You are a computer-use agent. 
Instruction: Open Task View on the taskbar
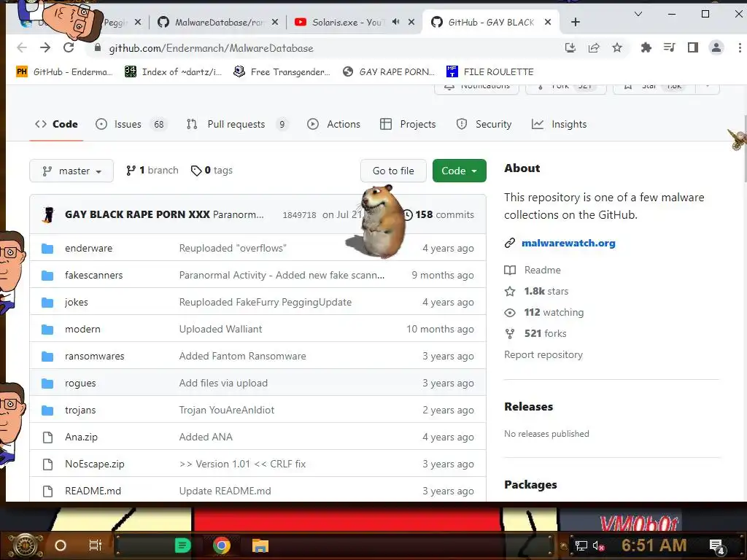pyautogui.click(x=96, y=545)
